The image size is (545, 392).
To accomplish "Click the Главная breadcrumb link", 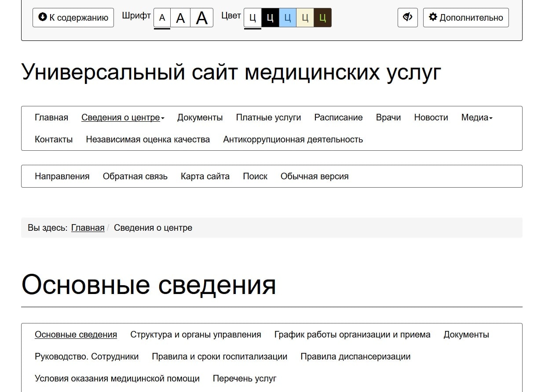I will click(x=88, y=228).
